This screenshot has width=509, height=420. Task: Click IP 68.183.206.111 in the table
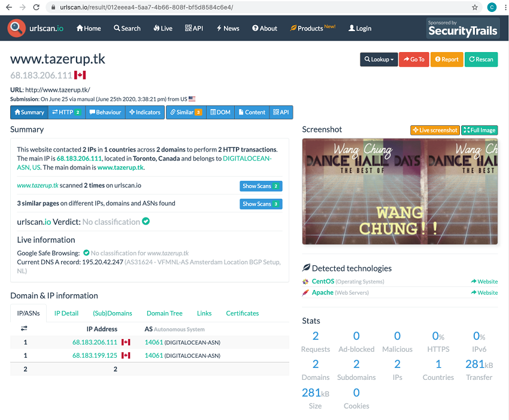[x=95, y=342]
